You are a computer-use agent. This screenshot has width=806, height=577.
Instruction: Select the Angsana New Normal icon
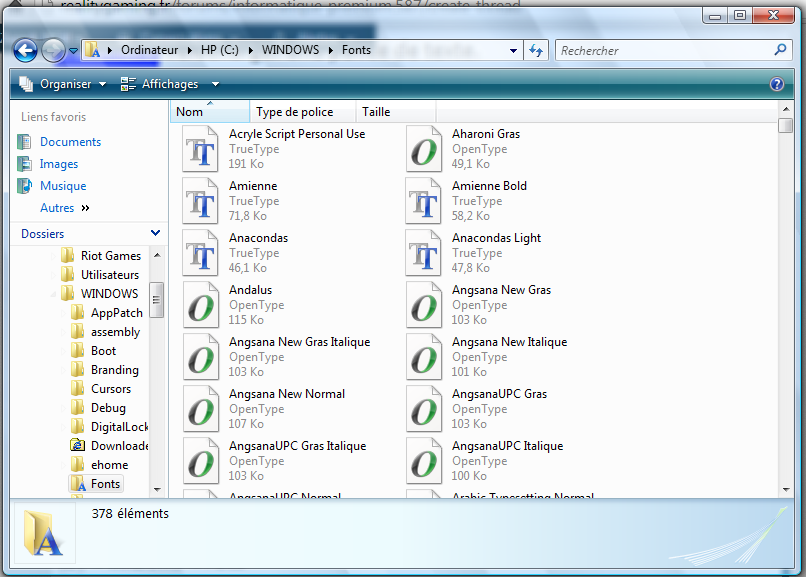point(201,409)
